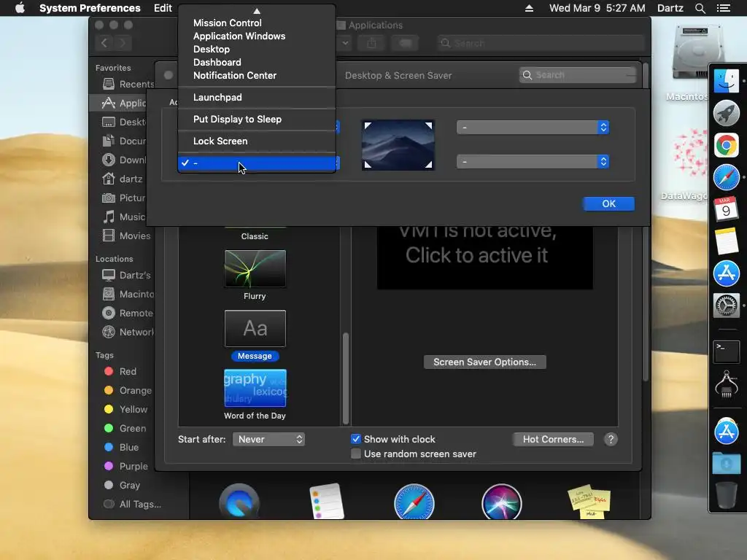Image resolution: width=747 pixels, height=560 pixels.
Task: Select the Yellow tag in Finder
Action: pyautogui.click(x=125, y=410)
